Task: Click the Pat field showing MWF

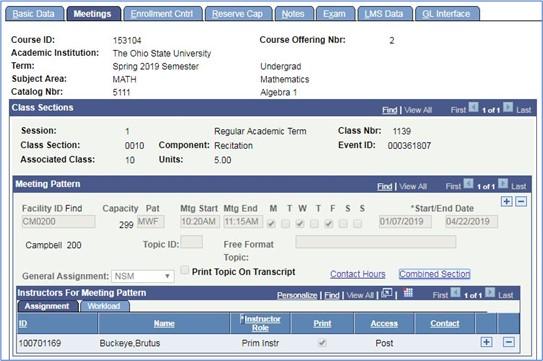Action: tap(151, 221)
